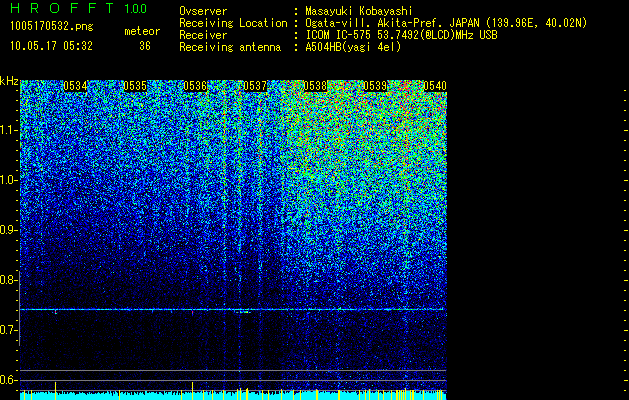Click the Receiving Location label
This screenshot has width=629, height=400.
click(x=233, y=23)
